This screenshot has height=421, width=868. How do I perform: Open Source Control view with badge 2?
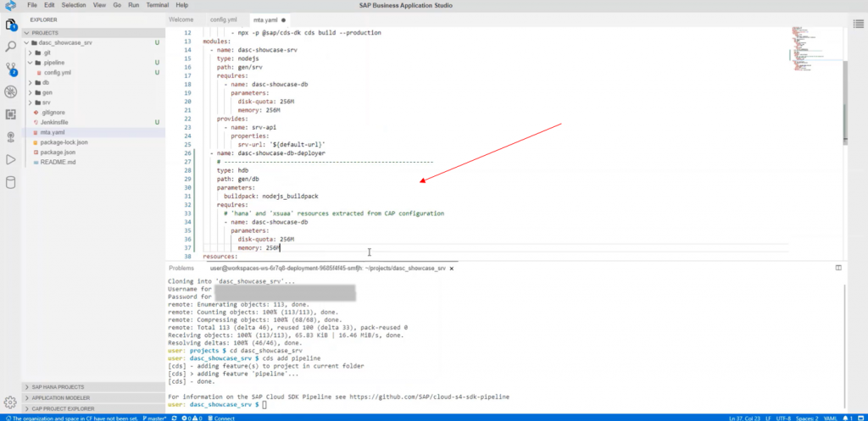click(10, 69)
